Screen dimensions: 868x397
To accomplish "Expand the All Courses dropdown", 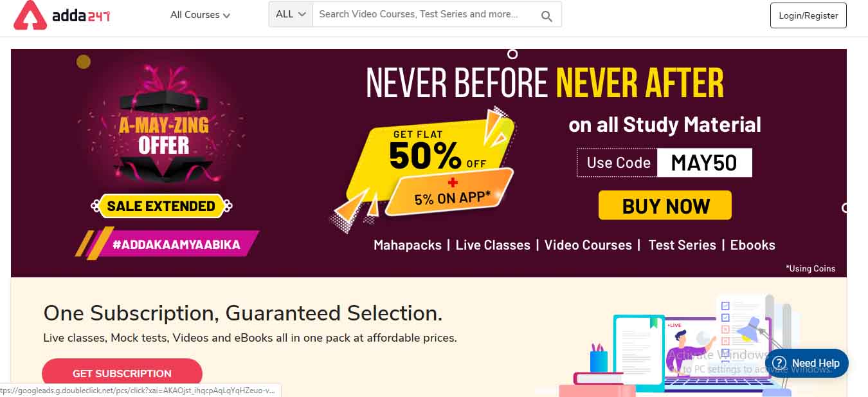I will coord(200,15).
